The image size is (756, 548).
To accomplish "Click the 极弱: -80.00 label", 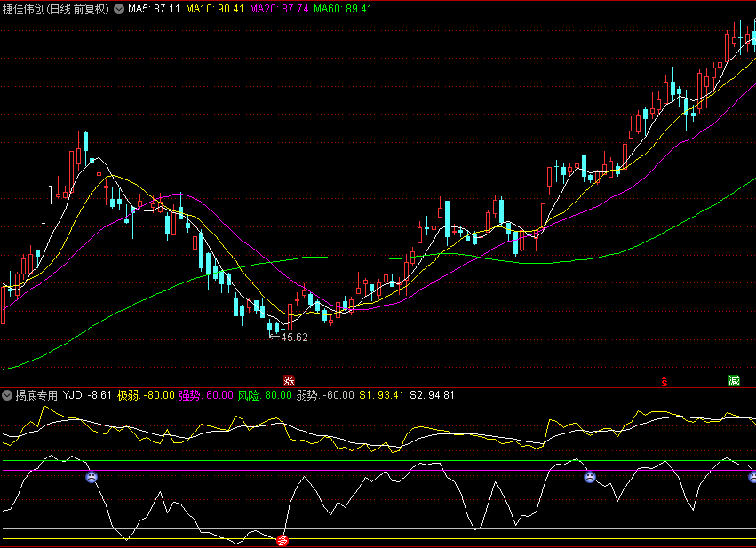I will (146, 396).
